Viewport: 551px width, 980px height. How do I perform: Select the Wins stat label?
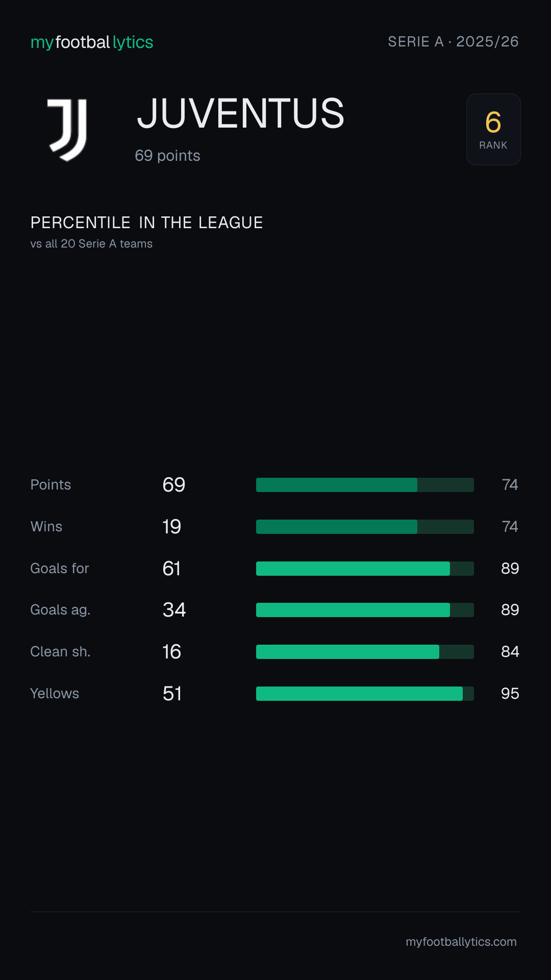(46, 527)
